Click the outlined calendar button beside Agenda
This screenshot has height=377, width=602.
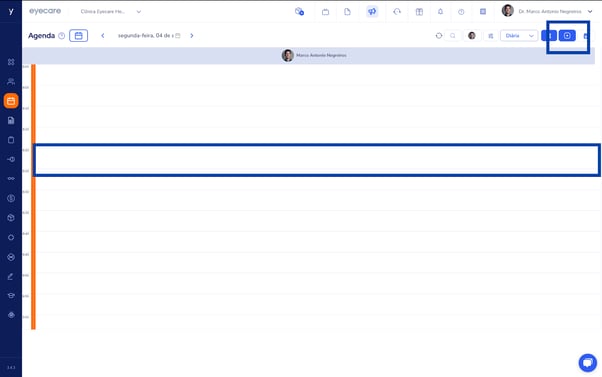(78, 35)
